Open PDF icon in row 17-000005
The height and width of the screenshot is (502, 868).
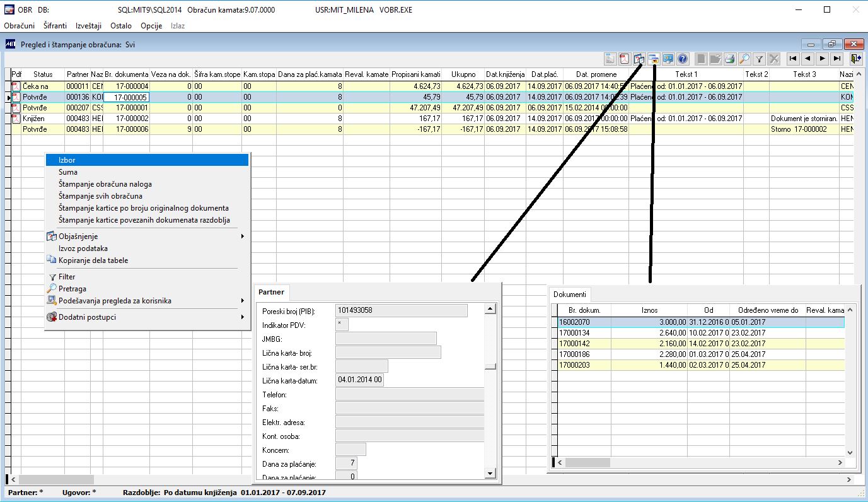16,97
